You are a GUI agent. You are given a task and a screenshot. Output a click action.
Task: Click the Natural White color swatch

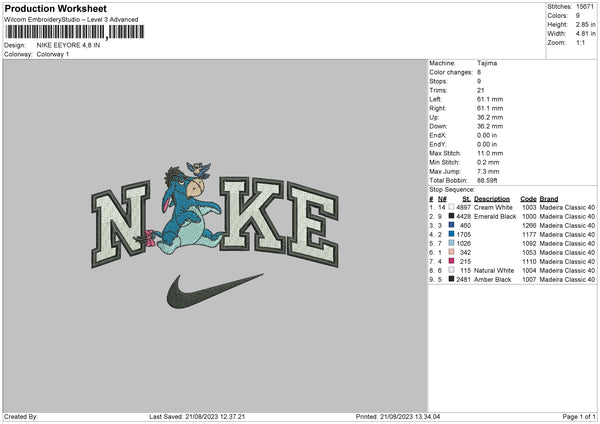(452, 270)
